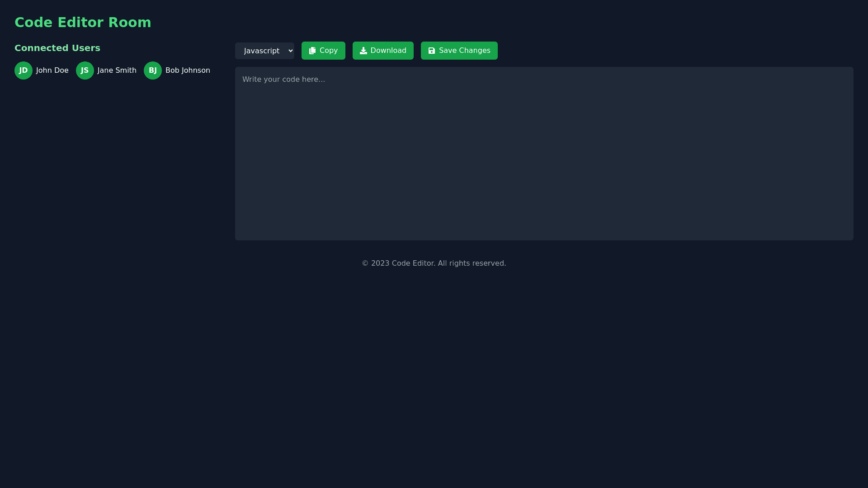Click the 'Write your code here' placeholder
The height and width of the screenshot is (488, 868).
[283, 80]
